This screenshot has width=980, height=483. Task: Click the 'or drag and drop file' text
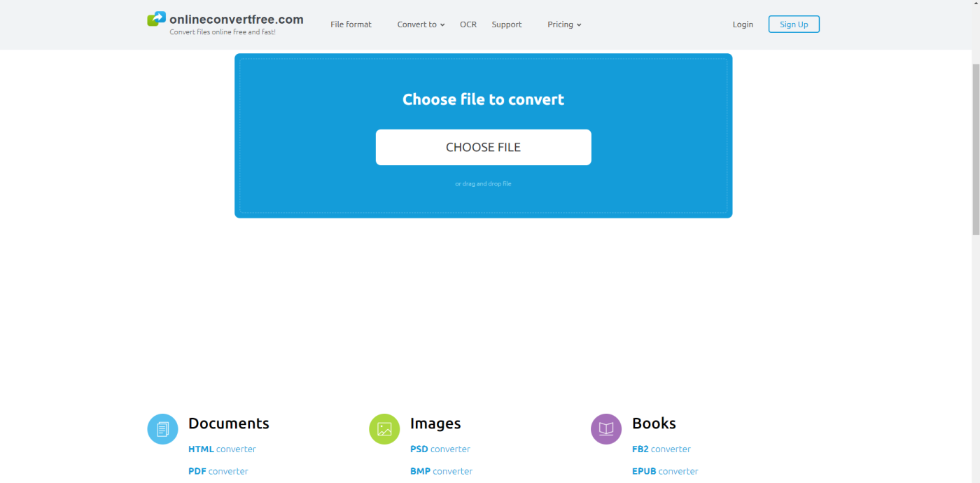[483, 184]
